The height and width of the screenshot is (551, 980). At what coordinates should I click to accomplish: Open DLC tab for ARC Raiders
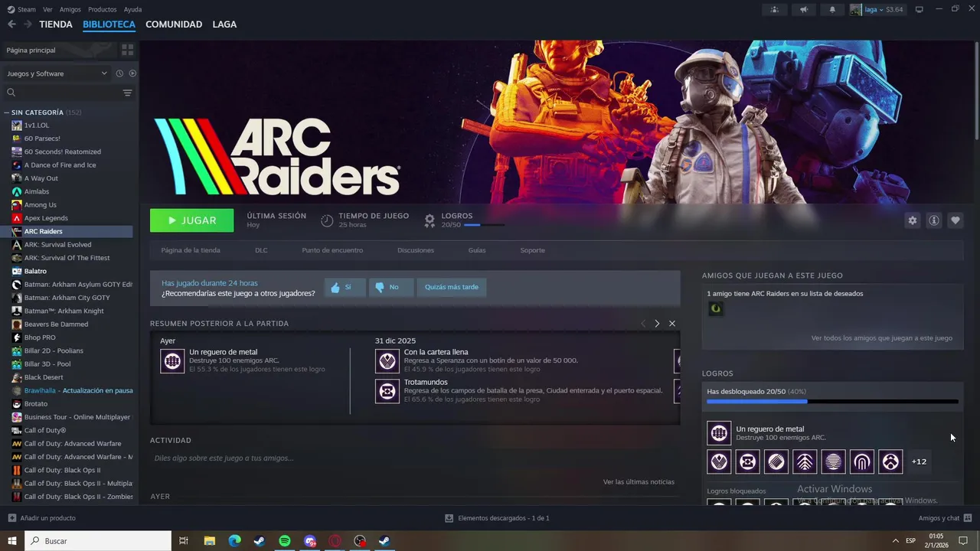[x=261, y=250]
